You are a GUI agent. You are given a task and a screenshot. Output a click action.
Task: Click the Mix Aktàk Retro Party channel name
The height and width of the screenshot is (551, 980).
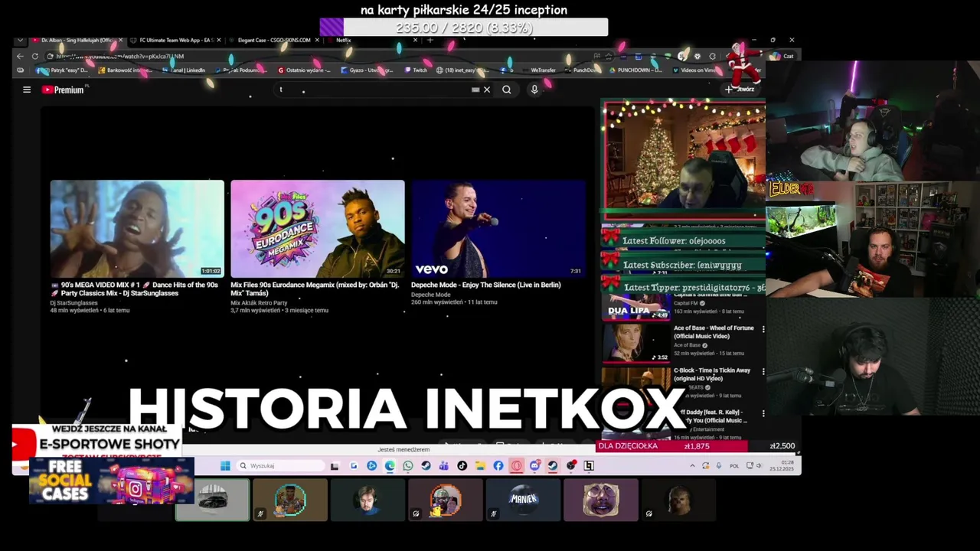(x=259, y=303)
